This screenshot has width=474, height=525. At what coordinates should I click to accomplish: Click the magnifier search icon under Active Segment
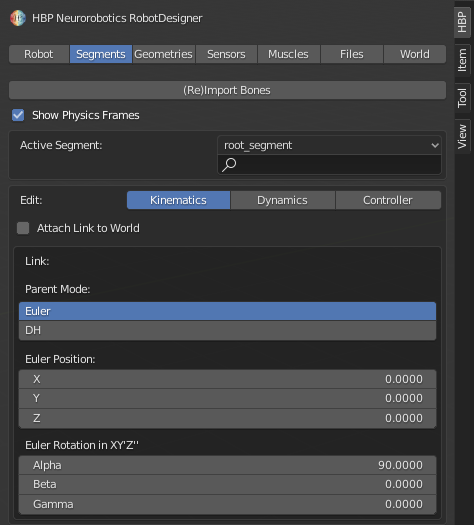point(229,165)
